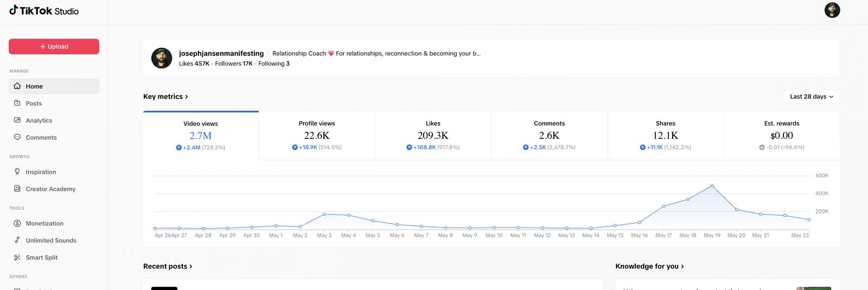Open Comments in the sidebar
Viewport: 868px width, 290px height.
54,137
